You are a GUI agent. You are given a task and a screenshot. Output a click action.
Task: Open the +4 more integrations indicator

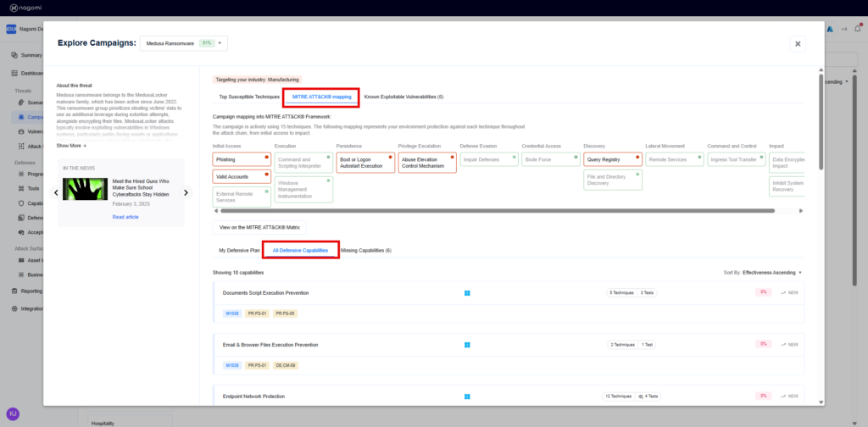click(844, 30)
